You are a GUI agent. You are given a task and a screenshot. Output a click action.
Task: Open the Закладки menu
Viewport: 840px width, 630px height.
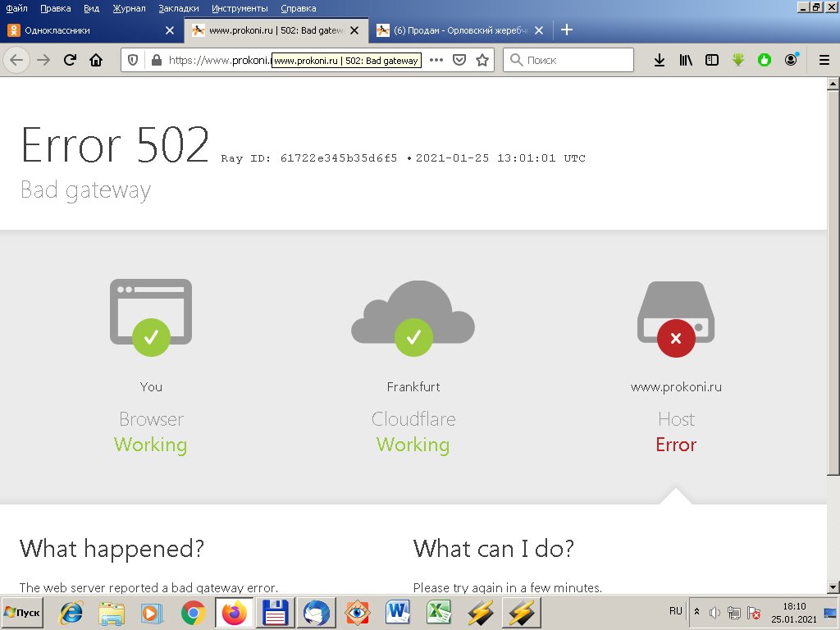pyautogui.click(x=179, y=8)
